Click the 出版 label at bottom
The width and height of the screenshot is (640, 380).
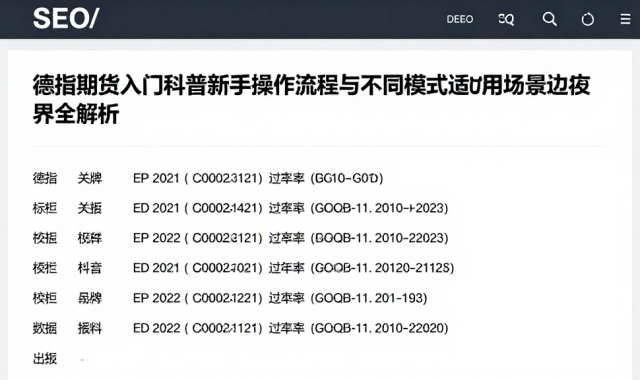pyautogui.click(x=45, y=358)
